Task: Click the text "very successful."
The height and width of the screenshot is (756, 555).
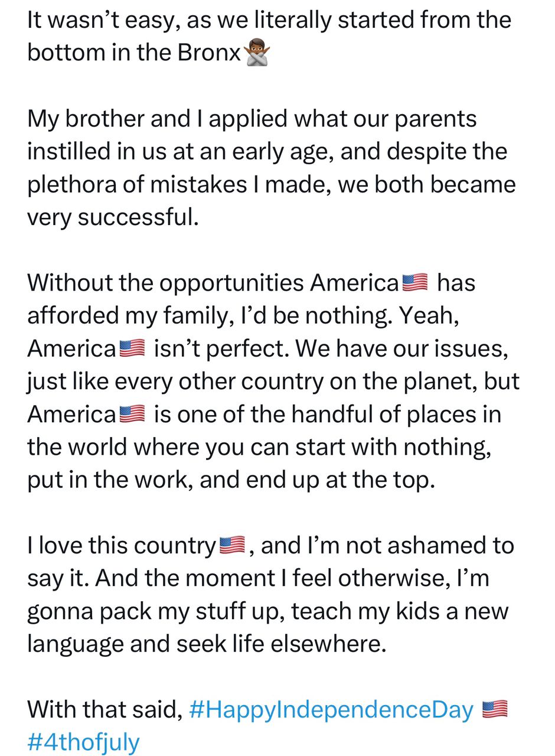Action: pyautogui.click(x=113, y=217)
